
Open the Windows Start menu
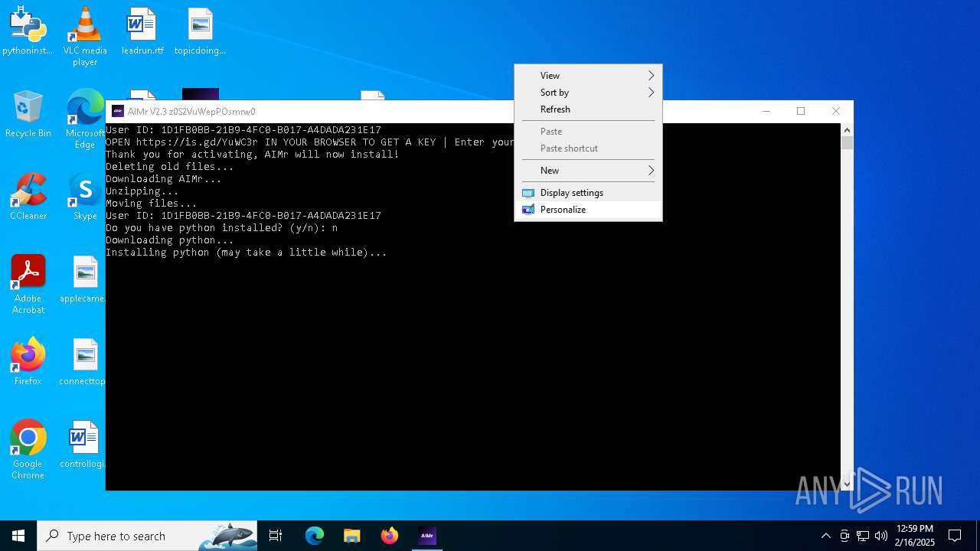click(18, 536)
